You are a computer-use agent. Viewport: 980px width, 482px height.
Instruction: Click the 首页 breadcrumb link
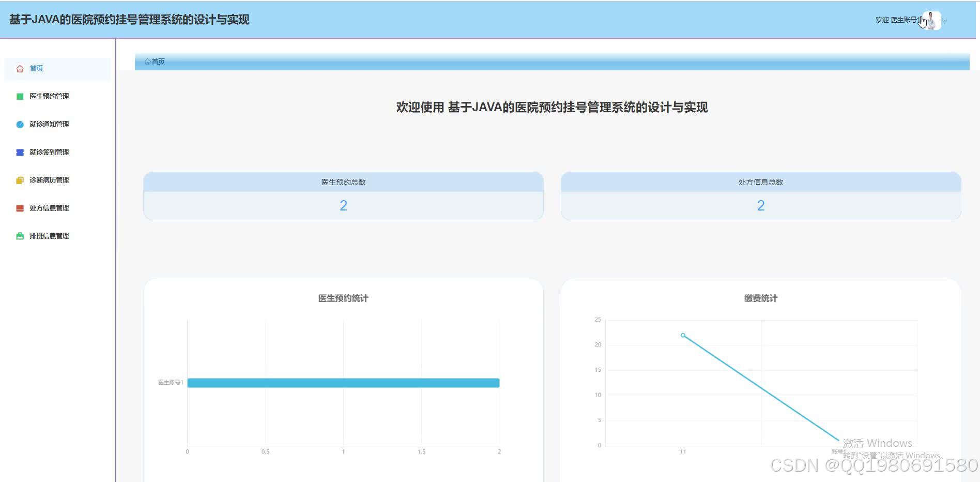click(158, 62)
